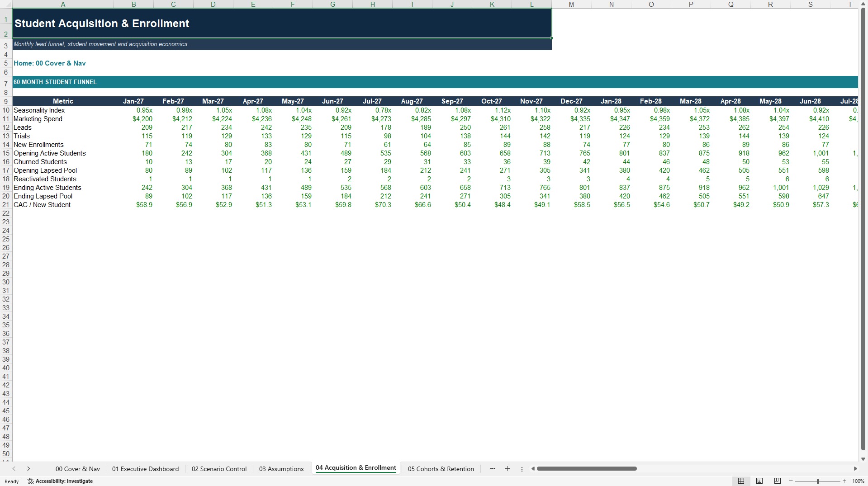Select the subtitle Monthly lead funnel cell
The image size is (868, 486).
tap(282, 44)
